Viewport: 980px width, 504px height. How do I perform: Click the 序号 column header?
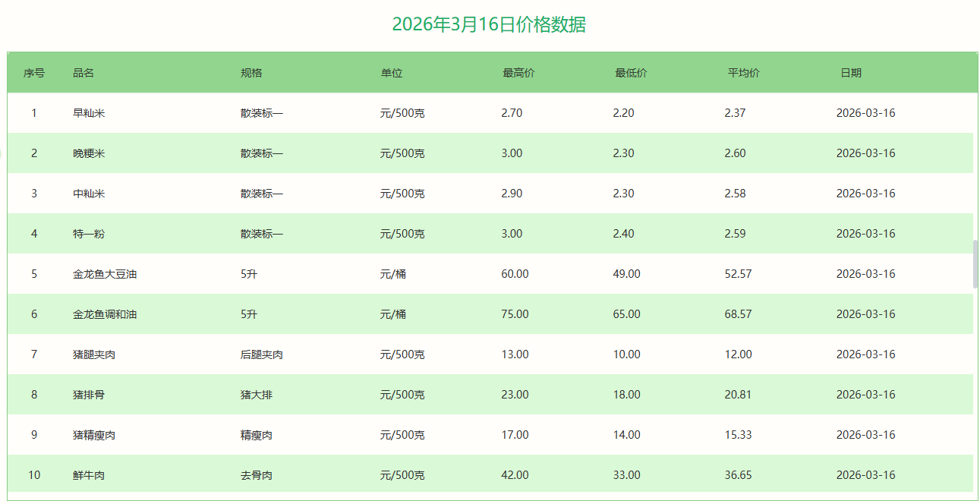(x=34, y=73)
